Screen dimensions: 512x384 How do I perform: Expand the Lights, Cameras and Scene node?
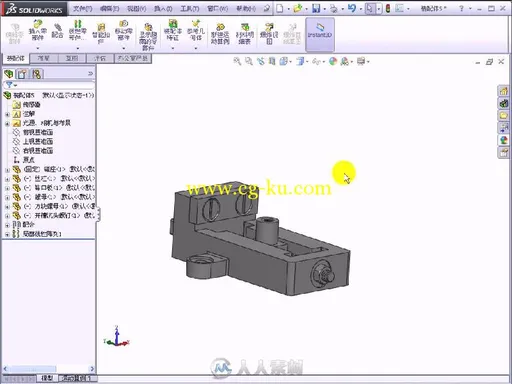coord(7,124)
